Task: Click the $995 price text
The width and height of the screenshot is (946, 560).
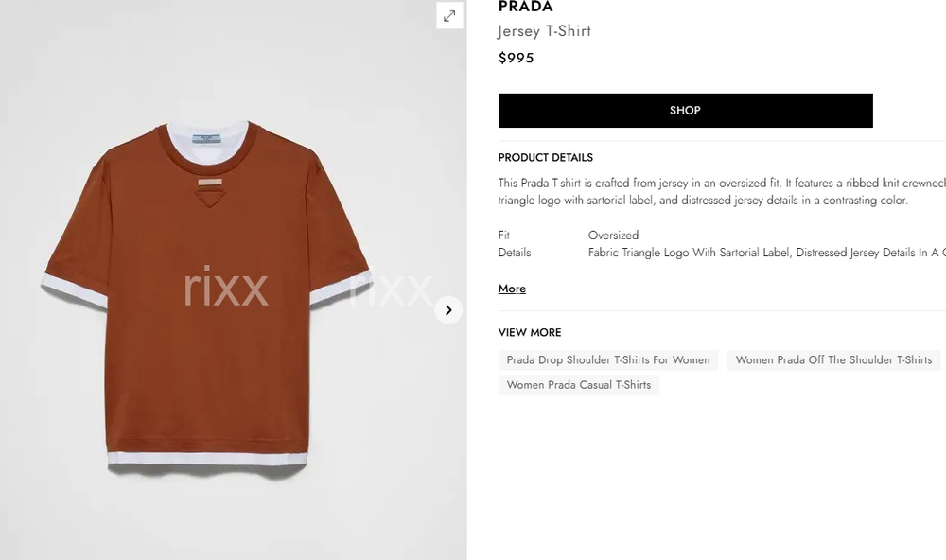Action: coord(516,59)
